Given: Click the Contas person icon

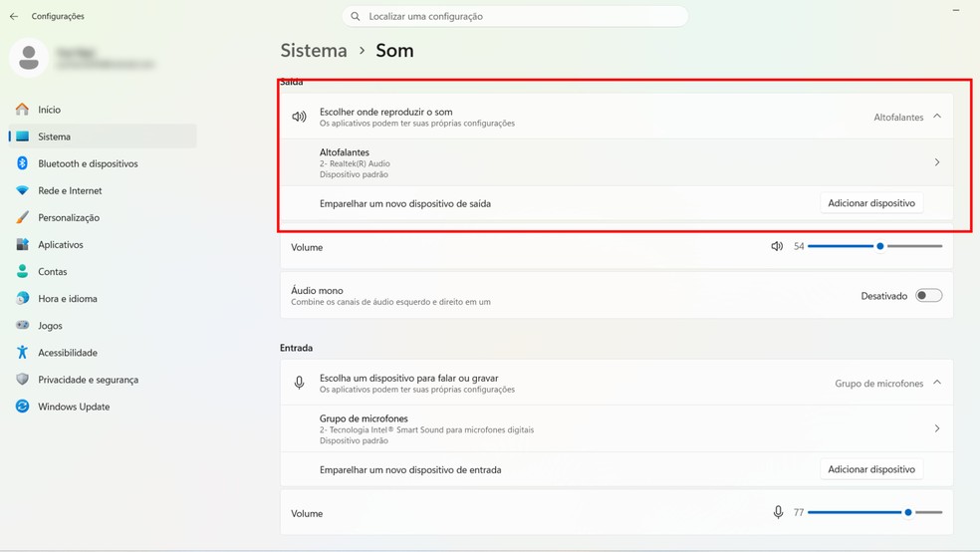Looking at the screenshot, I should click(23, 271).
